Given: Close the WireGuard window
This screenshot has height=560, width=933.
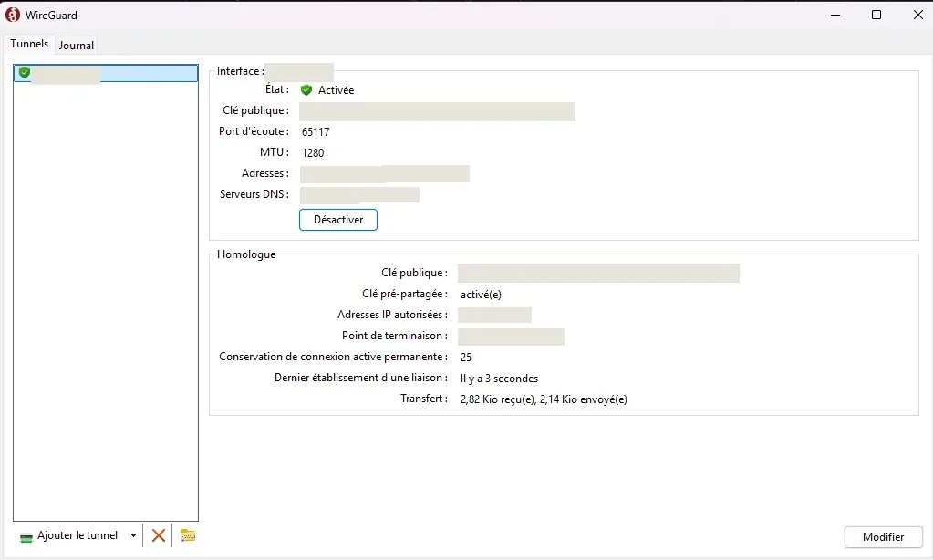Looking at the screenshot, I should 918,15.
